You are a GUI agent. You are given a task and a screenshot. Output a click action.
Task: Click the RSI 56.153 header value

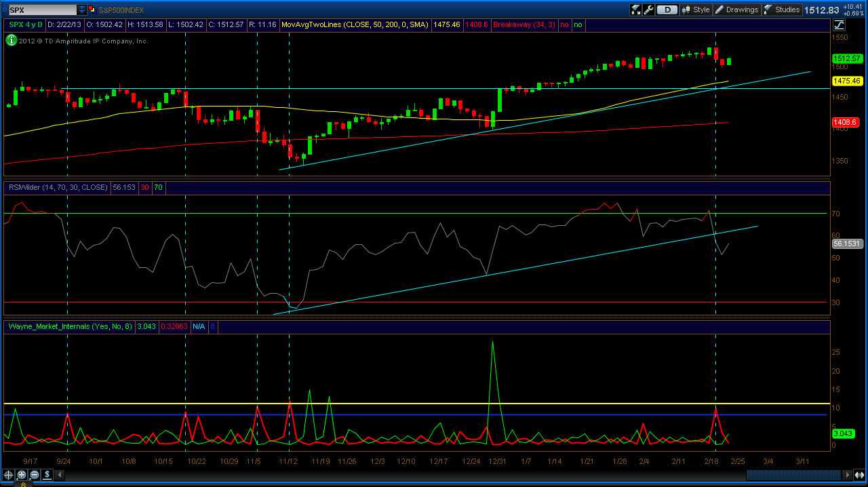click(123, 187)
